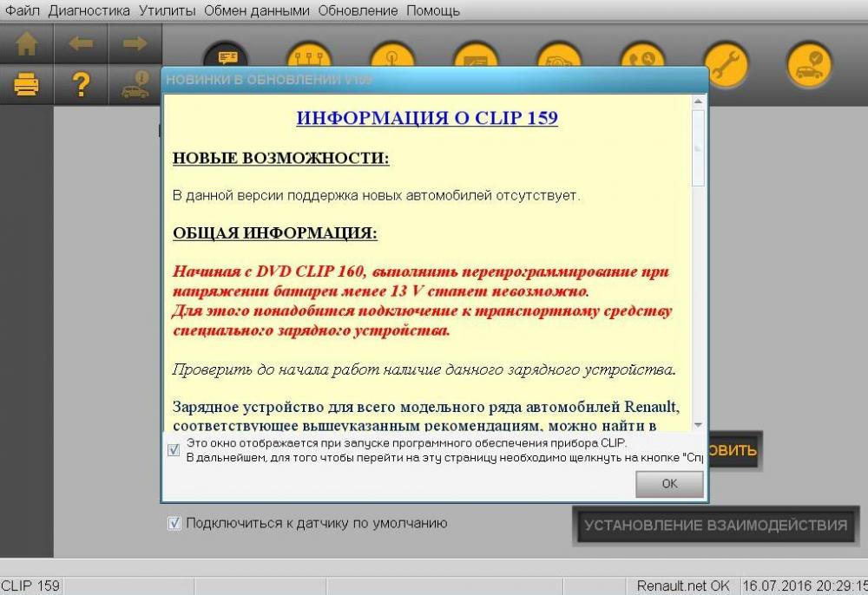Image resolution: width=868 pixels, height=595 pixels.
Task: Open the Диагностика menu
Action: [89, 10]
